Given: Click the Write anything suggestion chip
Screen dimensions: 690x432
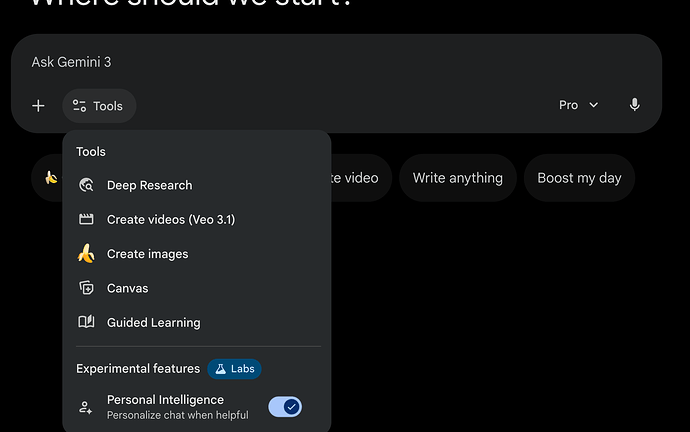Looking at the screenshot, I should pyautogui.click(x=458, y=178).
